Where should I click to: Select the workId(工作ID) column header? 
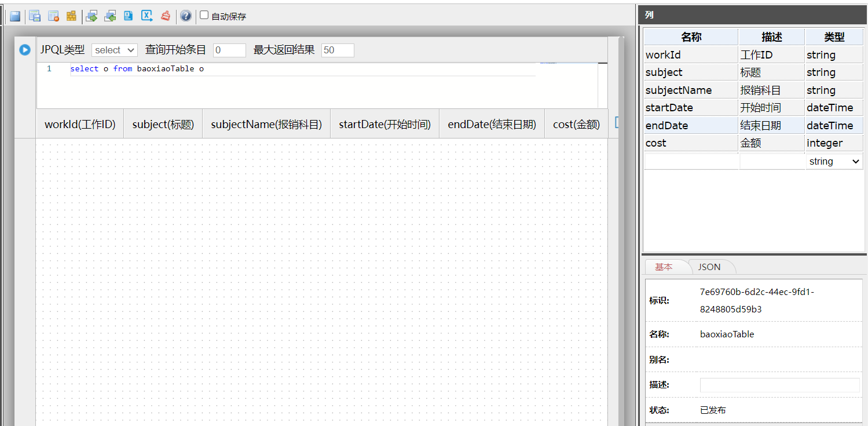point(80,124)
